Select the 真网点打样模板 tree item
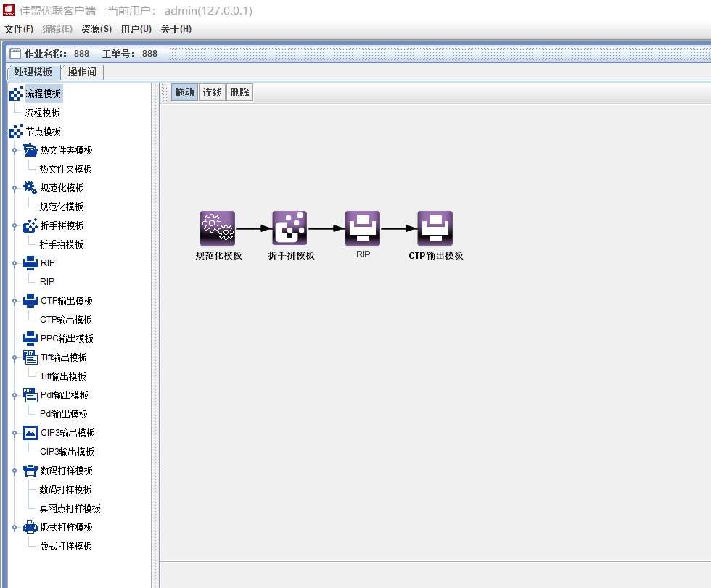 coord(70,508)
